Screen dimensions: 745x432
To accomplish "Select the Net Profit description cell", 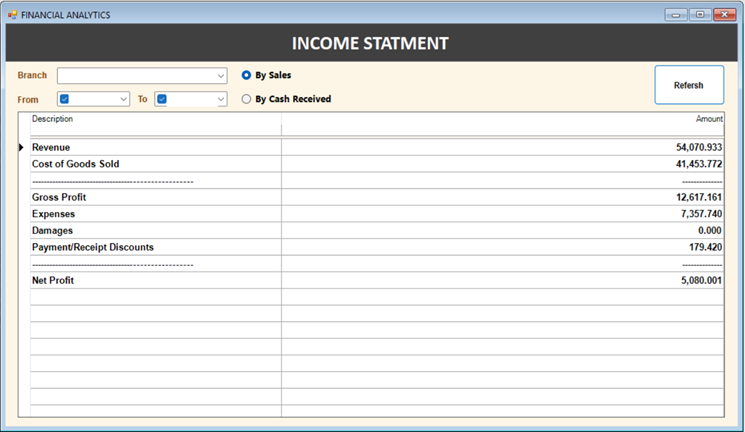I will 156,280.
